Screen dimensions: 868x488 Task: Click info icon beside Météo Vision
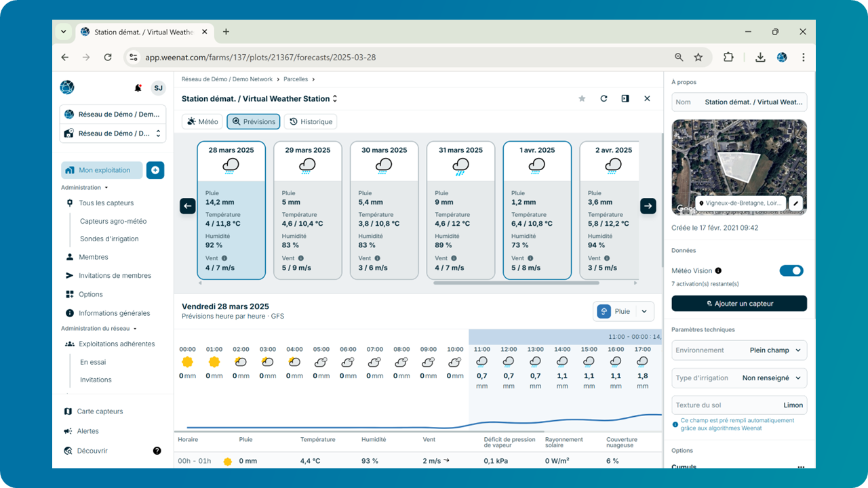(x=718, y=270)
